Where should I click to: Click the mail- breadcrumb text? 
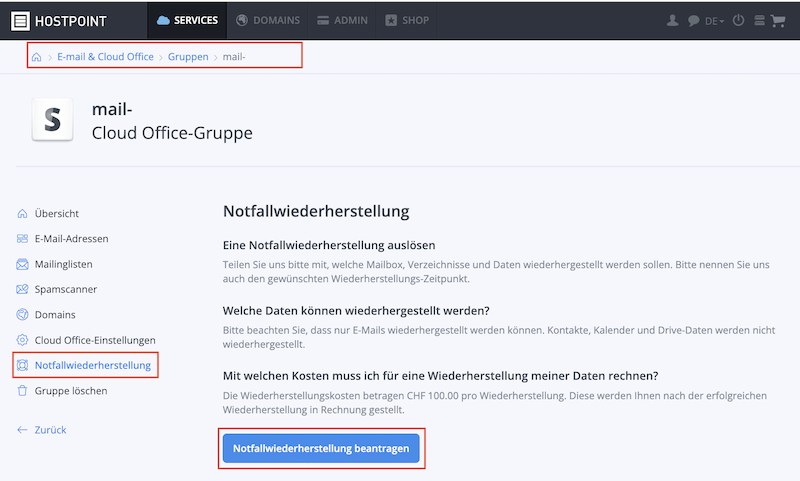pos(234,57)
